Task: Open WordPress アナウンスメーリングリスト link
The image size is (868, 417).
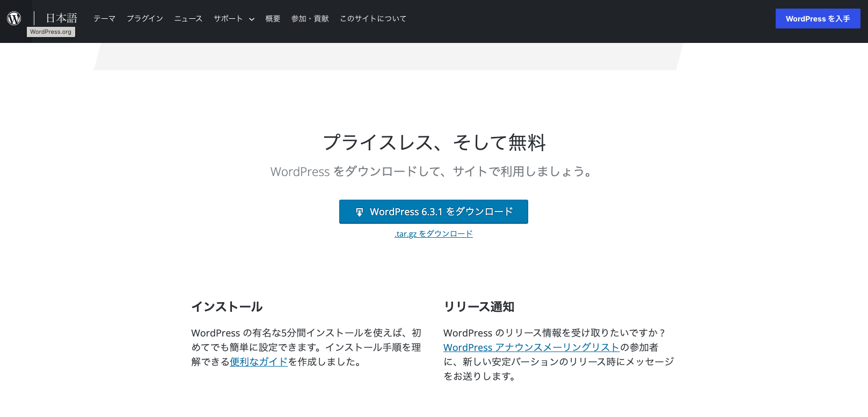Action: tap(531, 347)
